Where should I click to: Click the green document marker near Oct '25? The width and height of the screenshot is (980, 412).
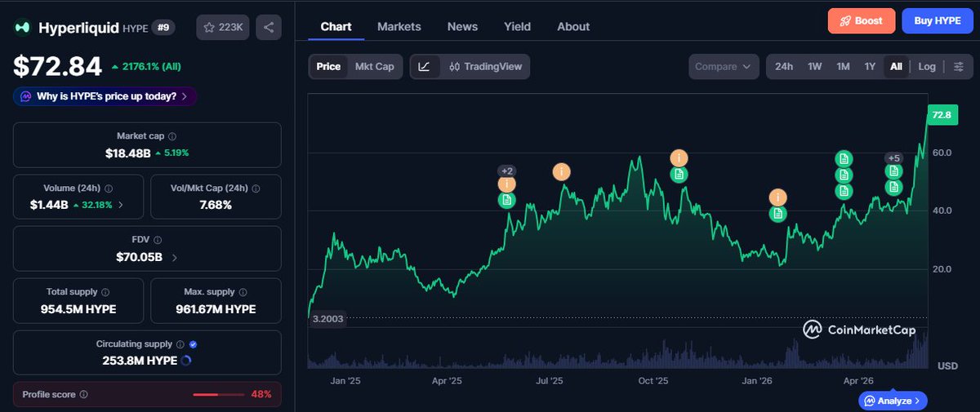pyautogui.click(x=679, y=174)
